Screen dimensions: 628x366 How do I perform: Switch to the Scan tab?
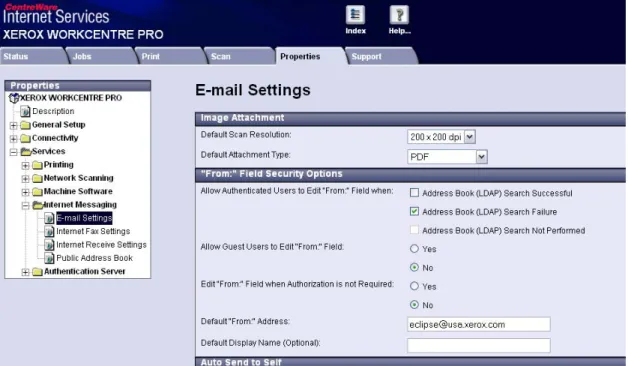click(x=240, y=56)
